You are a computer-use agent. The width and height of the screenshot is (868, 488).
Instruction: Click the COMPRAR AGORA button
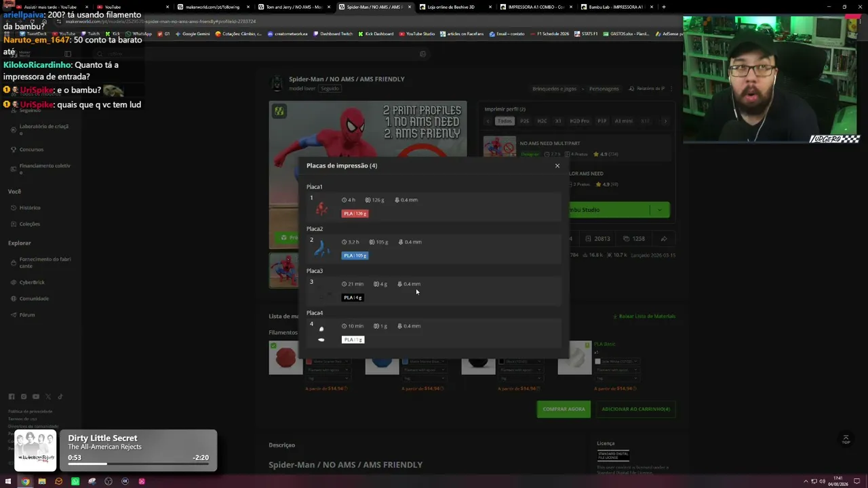coord(564,409)
